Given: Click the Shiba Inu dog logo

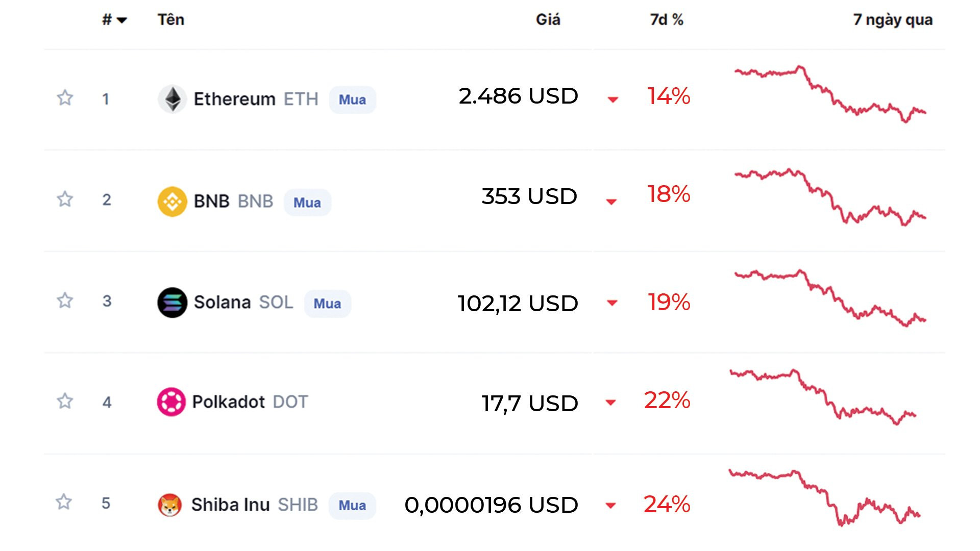Looking at the screenshot, I should (169, 505).
